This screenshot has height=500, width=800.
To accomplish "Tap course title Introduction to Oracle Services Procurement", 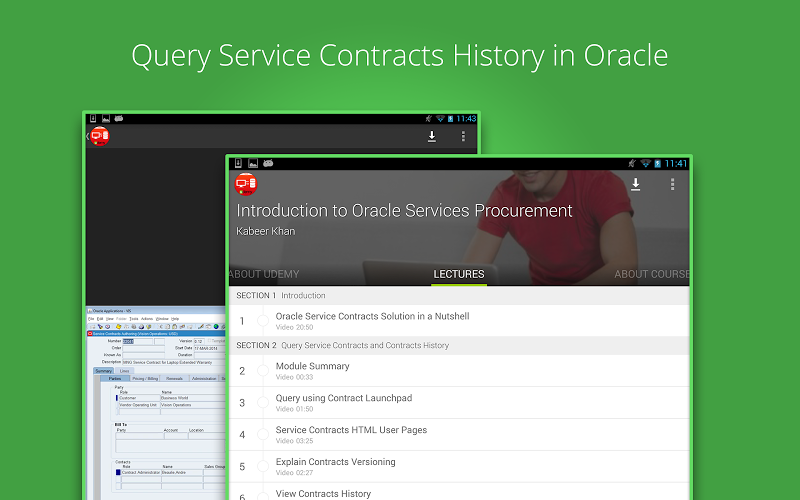I will [404, 211].
